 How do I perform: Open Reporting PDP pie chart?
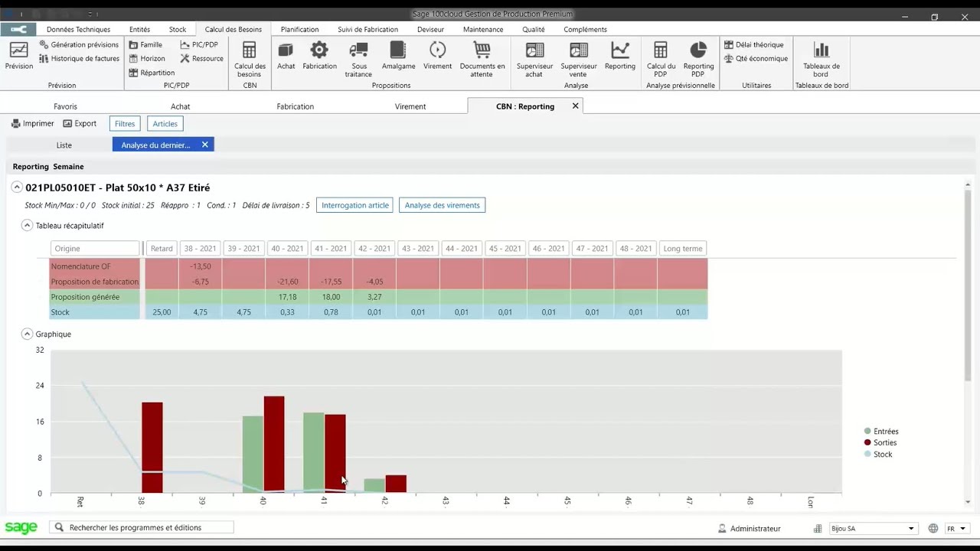pyautogui.click(x=698, y=59)
